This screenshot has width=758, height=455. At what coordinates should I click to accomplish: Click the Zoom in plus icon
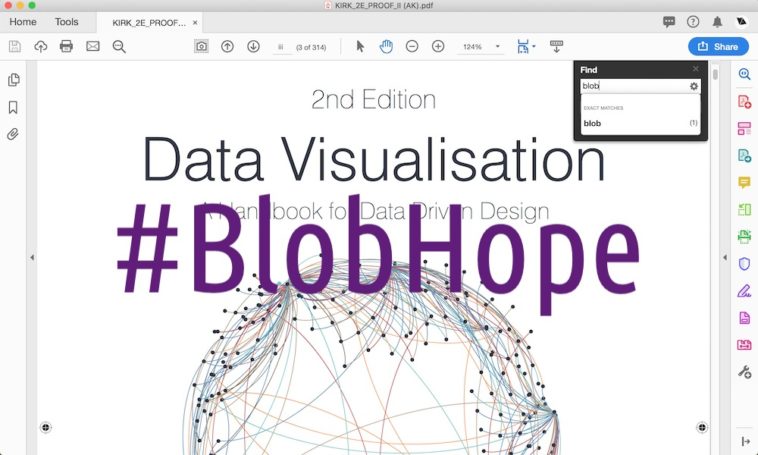[x=438, y=46]
